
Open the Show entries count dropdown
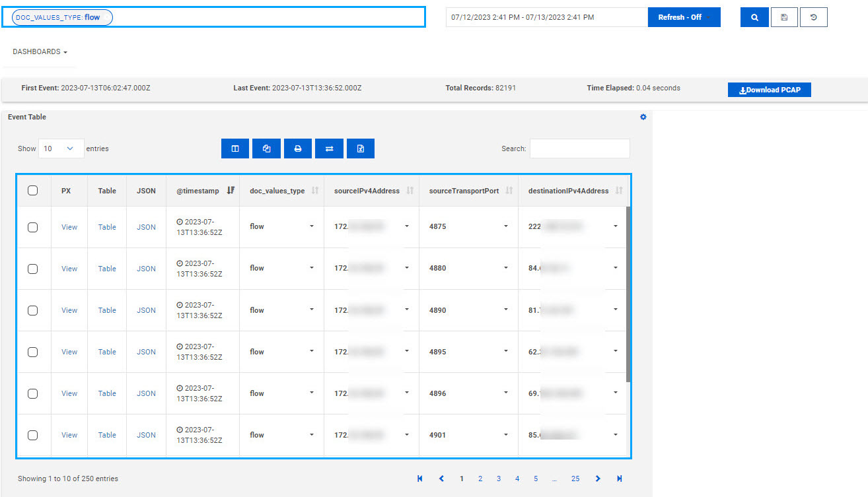[x=61, y=149]
